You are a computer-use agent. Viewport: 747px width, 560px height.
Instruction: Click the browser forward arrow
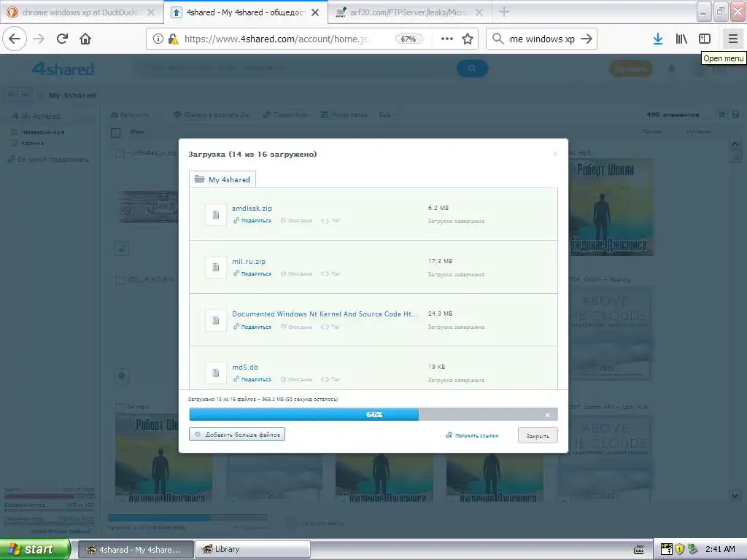pos(39,39)
